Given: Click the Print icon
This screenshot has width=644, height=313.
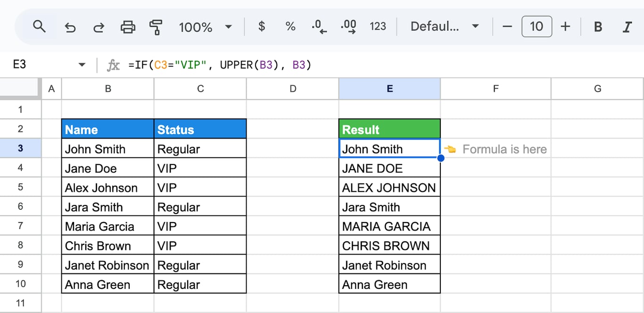Looking at the screenshot, I should click(128, 27).
